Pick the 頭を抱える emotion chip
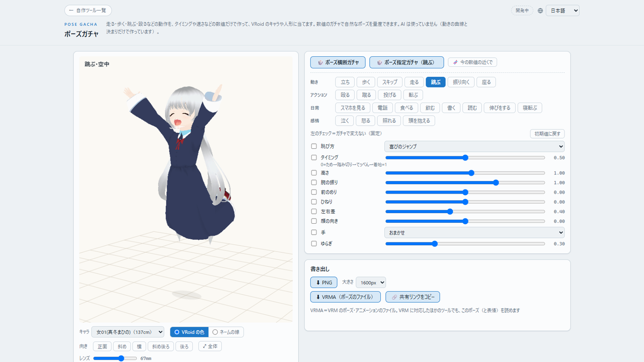644x362 pixels. 419,121
